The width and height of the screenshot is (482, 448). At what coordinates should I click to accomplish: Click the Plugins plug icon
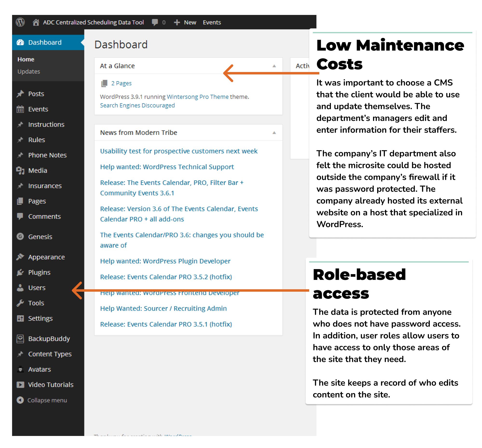pos(20,273)
